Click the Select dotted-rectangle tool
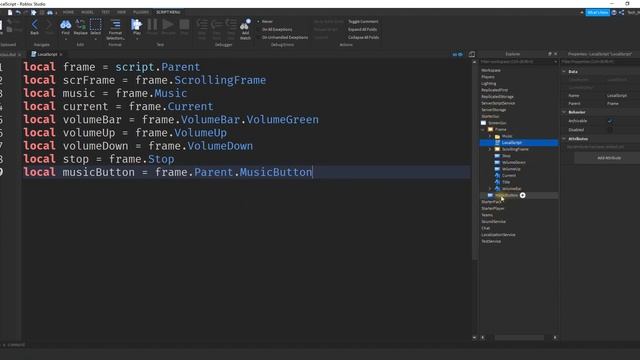Image resolution: width=640 pixels, height=360 pixels. click(96, 24)
